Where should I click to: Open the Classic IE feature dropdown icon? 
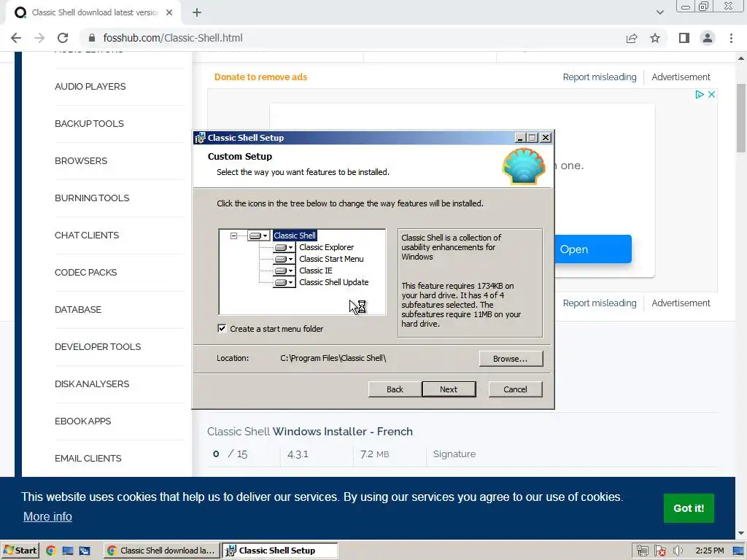click(285, 271)
